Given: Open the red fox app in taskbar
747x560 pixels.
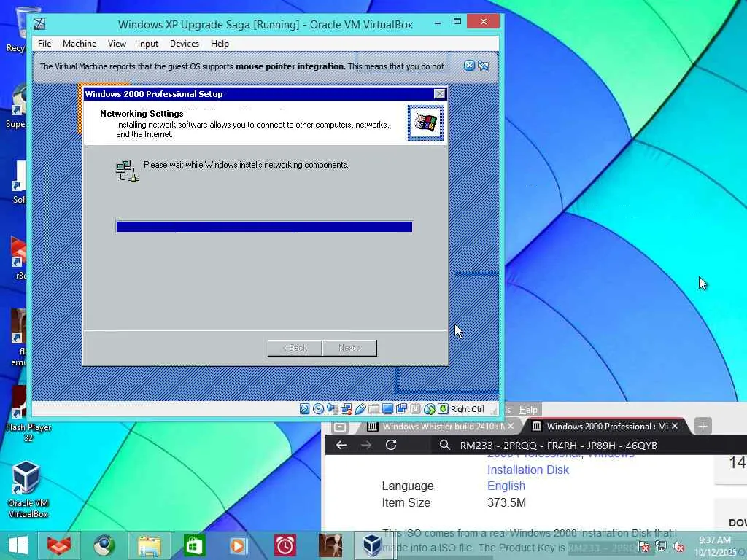Looking at the screenshot, I should [59, 545].
